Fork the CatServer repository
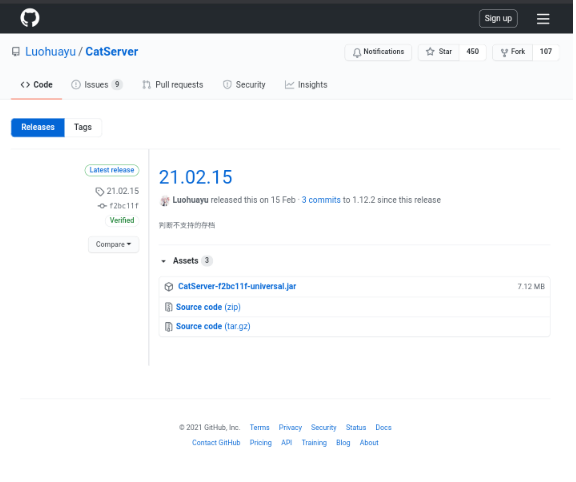The image size is (576, 482). (x=513, y=52)
